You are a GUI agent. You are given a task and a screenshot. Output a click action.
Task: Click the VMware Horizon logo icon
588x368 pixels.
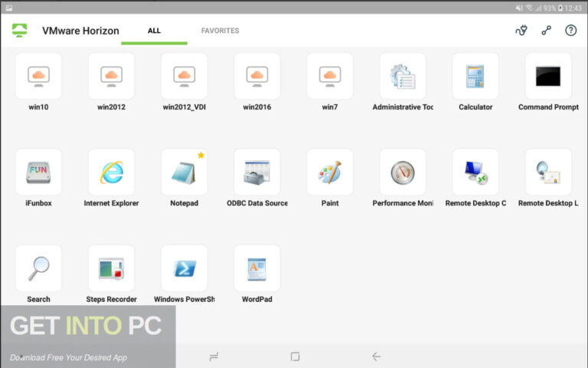(19, 31)
